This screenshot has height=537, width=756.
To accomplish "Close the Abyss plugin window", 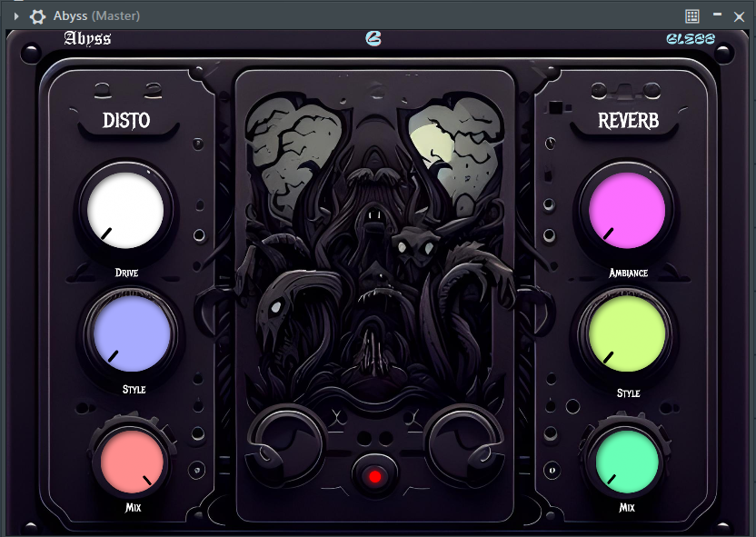I will click(x=739, y=17).
